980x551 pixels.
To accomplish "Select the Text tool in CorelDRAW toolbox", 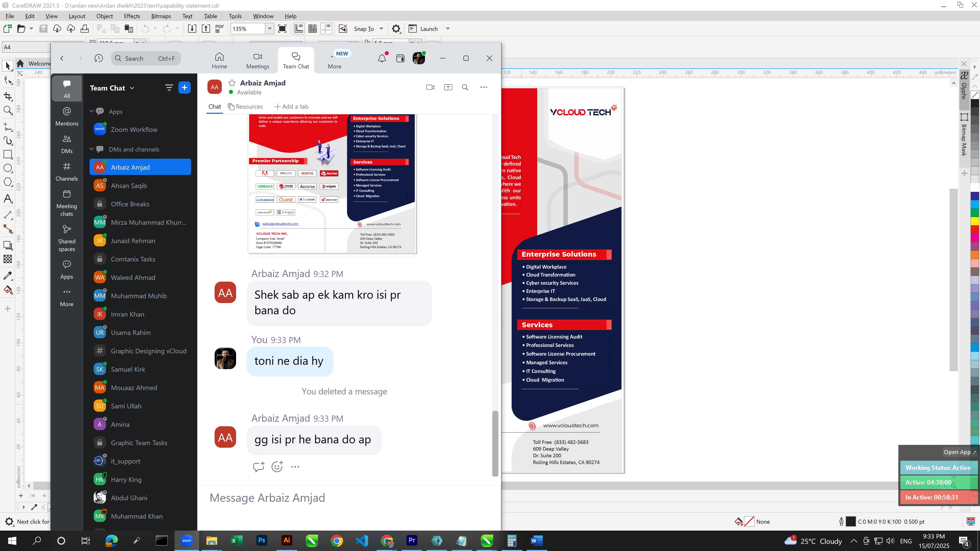I will tap(8, 198).
